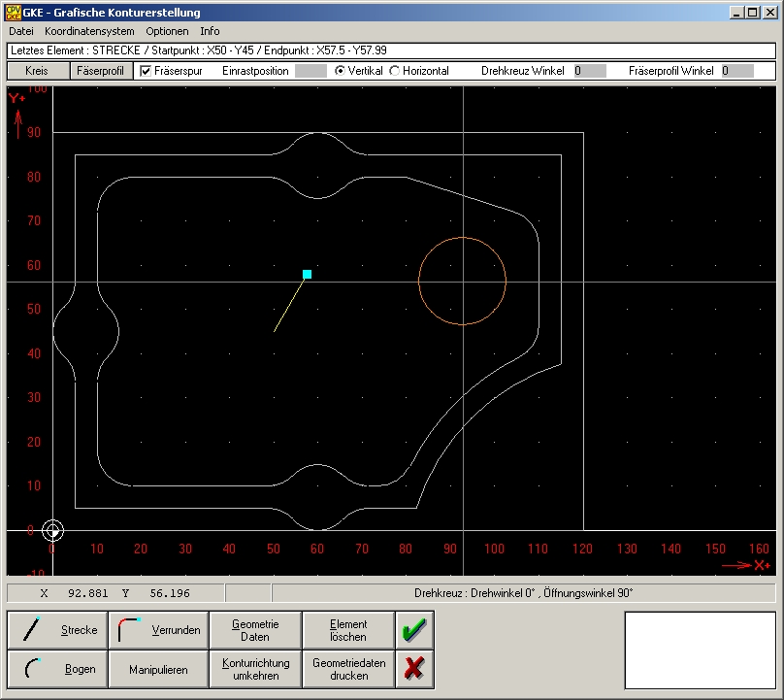Click the Verrunden rounding tool
The height and width of the screenshot is (700, 784).
coord(156,630)
